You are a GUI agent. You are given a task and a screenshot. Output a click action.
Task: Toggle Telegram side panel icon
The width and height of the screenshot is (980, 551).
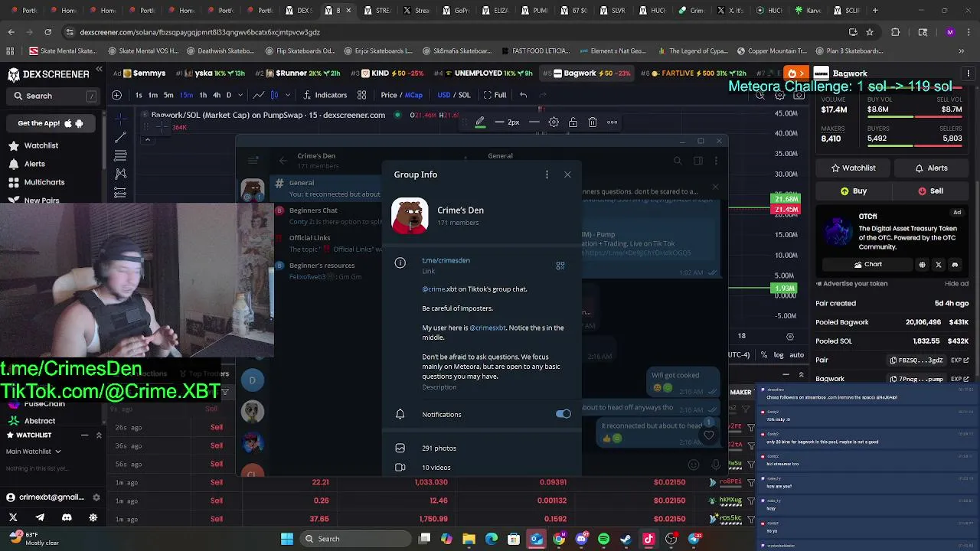(697, 161)
